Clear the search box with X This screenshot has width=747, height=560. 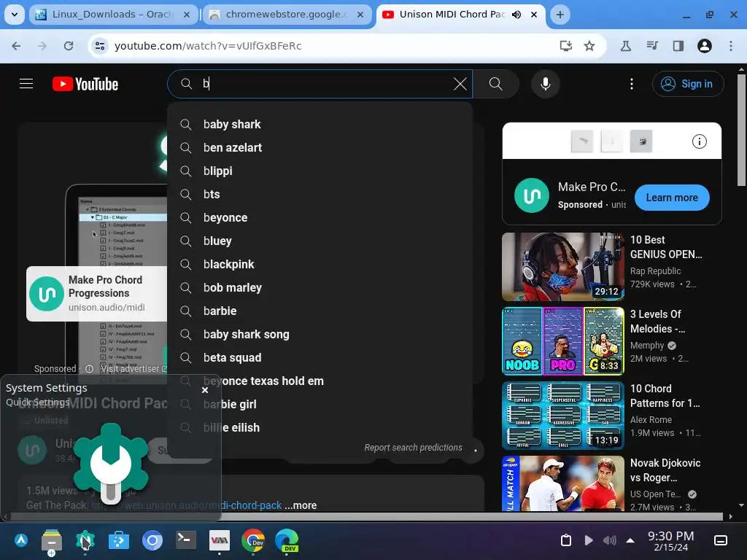click(460, 84)
